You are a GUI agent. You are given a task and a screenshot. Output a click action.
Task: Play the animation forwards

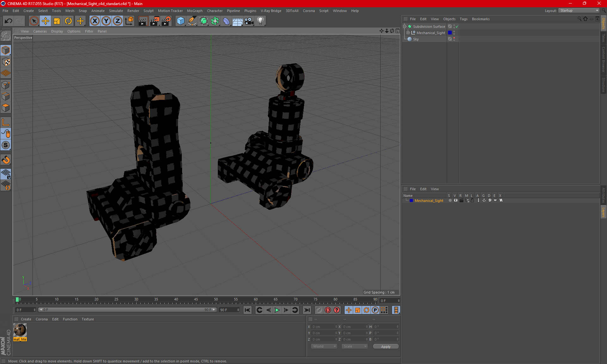(x=277, y=310)
